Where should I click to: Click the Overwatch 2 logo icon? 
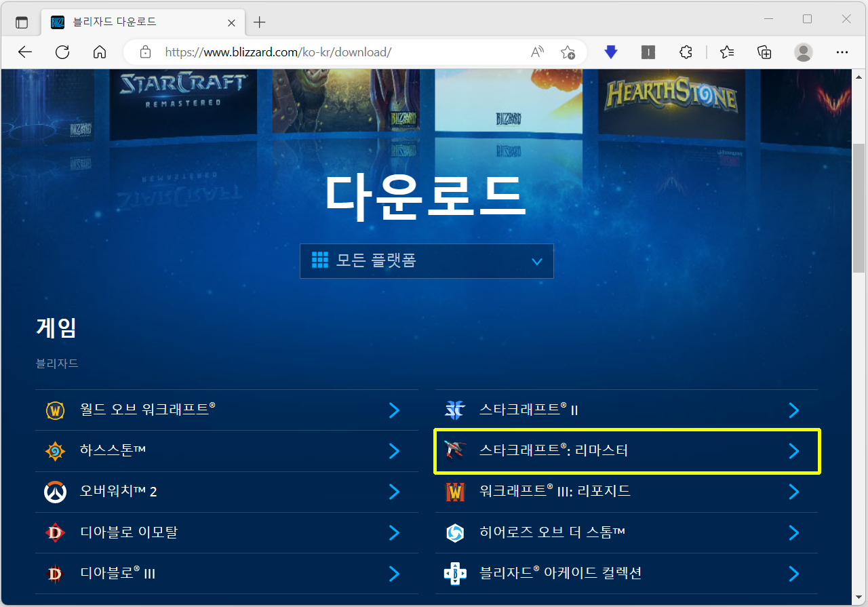tap(55, 492)
